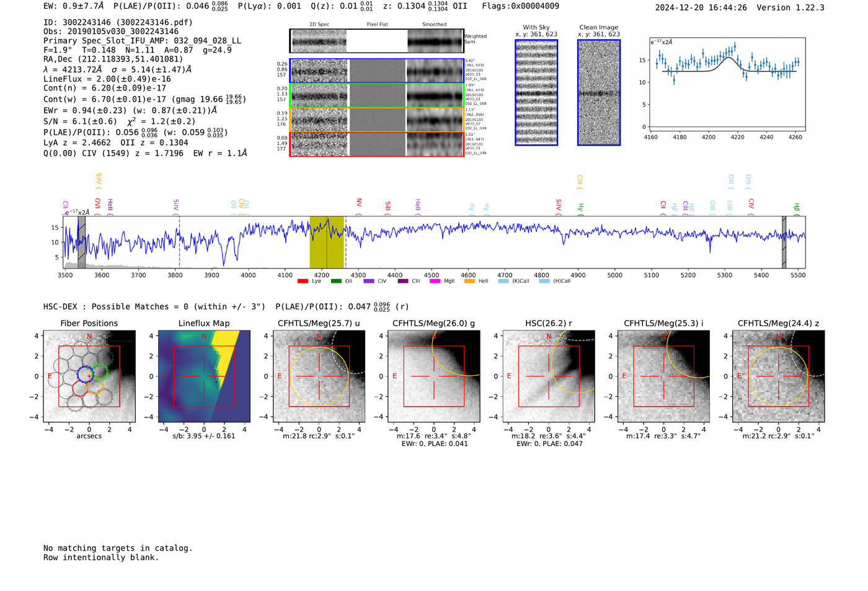Click the CIV line label near 5360
Viewport: 868px width, 591px height.
(751, 206)
